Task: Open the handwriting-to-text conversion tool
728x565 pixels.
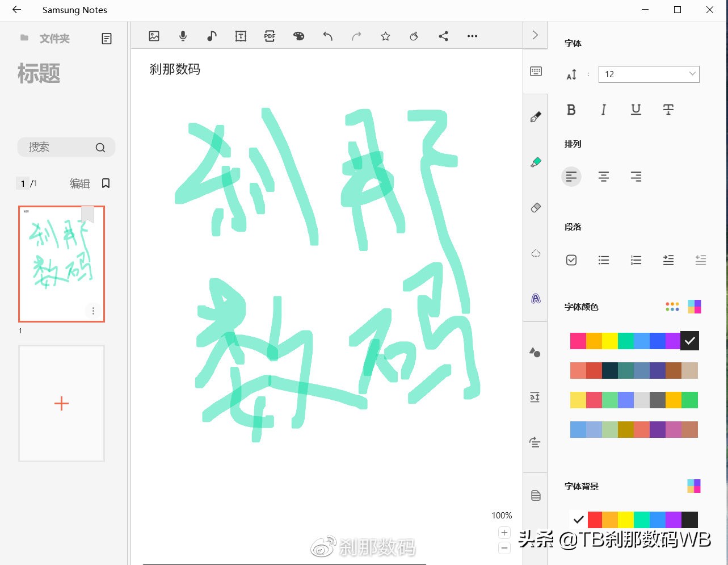Action: click(535, 298)
